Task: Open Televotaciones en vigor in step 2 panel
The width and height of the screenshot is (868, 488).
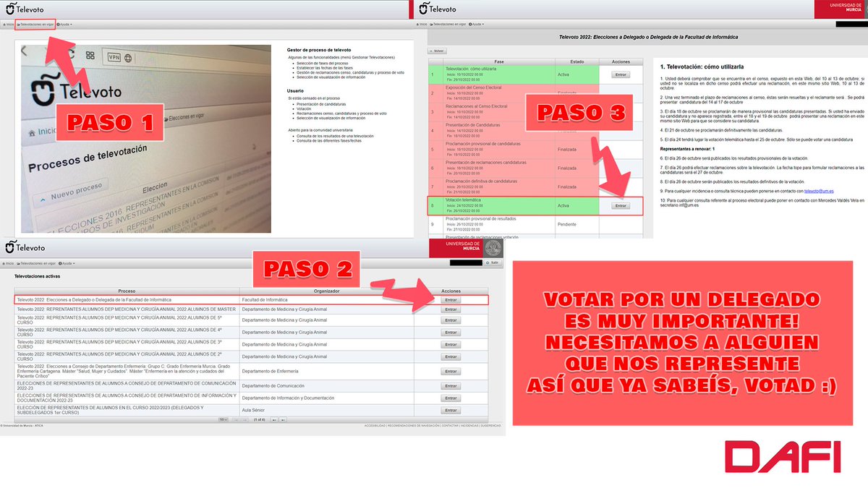Action: (35, 264)
